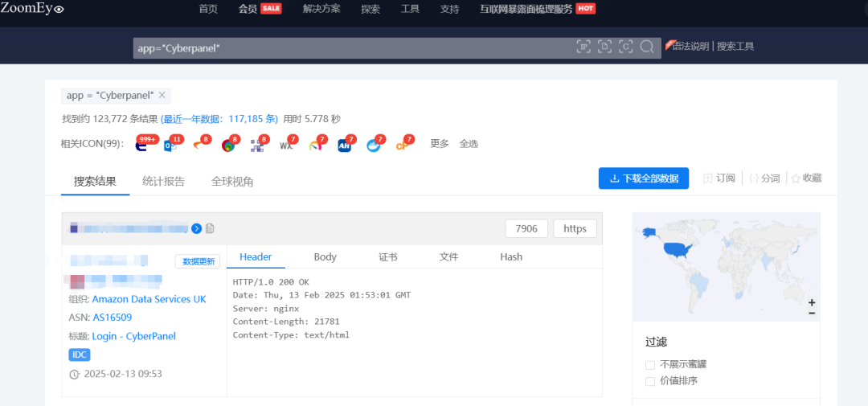Select the purple pixel icon with 8 badge
The width and height of the screenshot is (868, 406).
point(257,146)
